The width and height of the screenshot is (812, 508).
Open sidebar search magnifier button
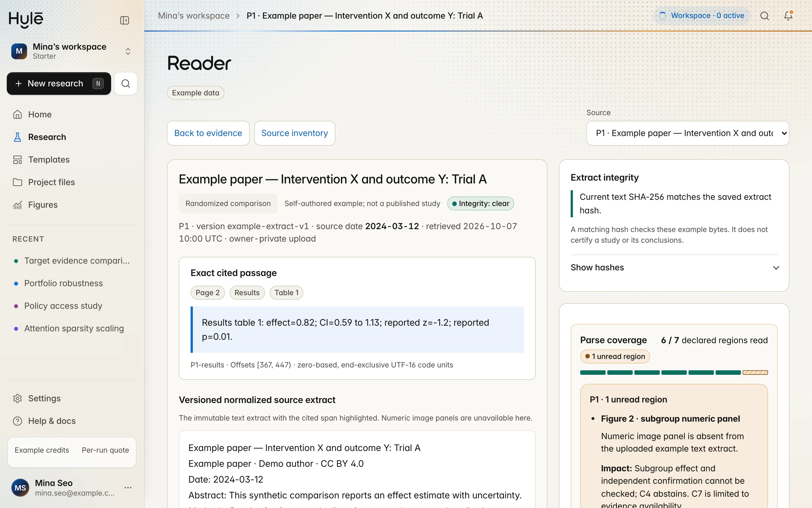pos(126,83)
